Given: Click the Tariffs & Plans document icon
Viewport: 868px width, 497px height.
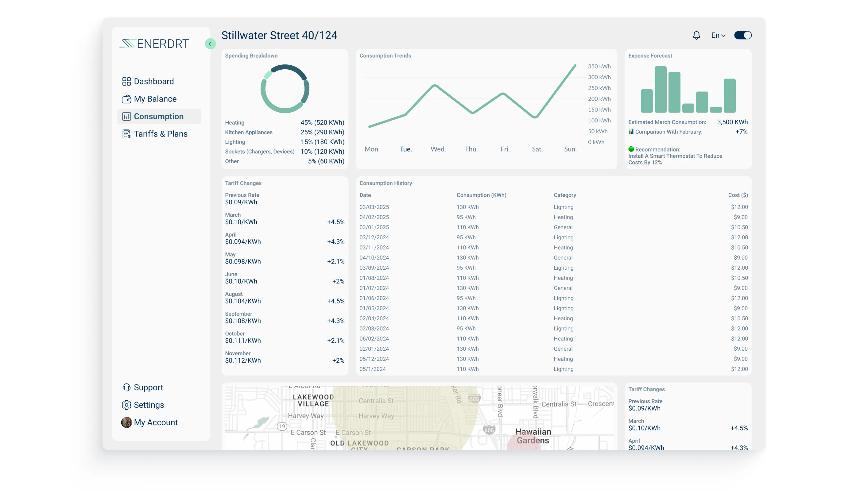Looking at the screenshot, I should (126, 134).
